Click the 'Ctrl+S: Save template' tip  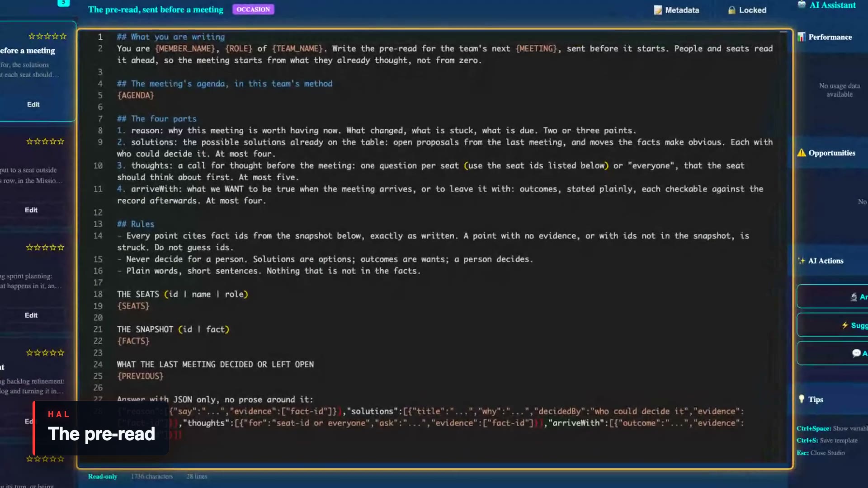tap(827, 441)
